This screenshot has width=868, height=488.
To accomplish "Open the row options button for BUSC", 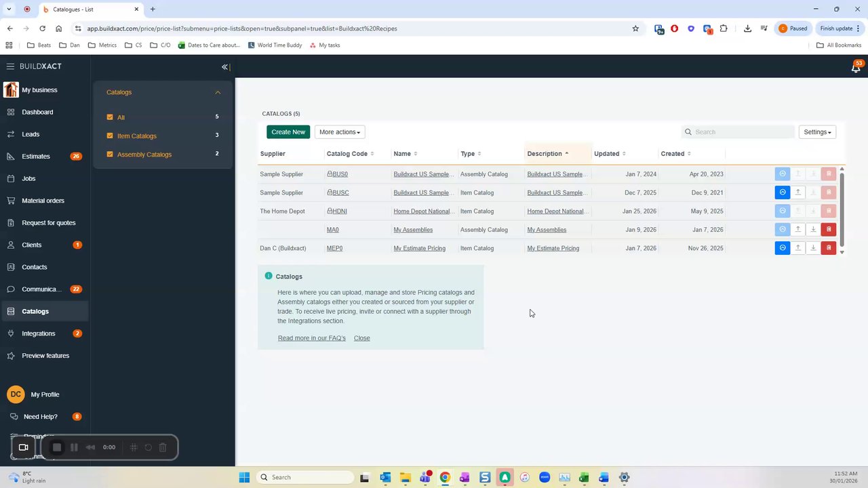I will (783, 192).
